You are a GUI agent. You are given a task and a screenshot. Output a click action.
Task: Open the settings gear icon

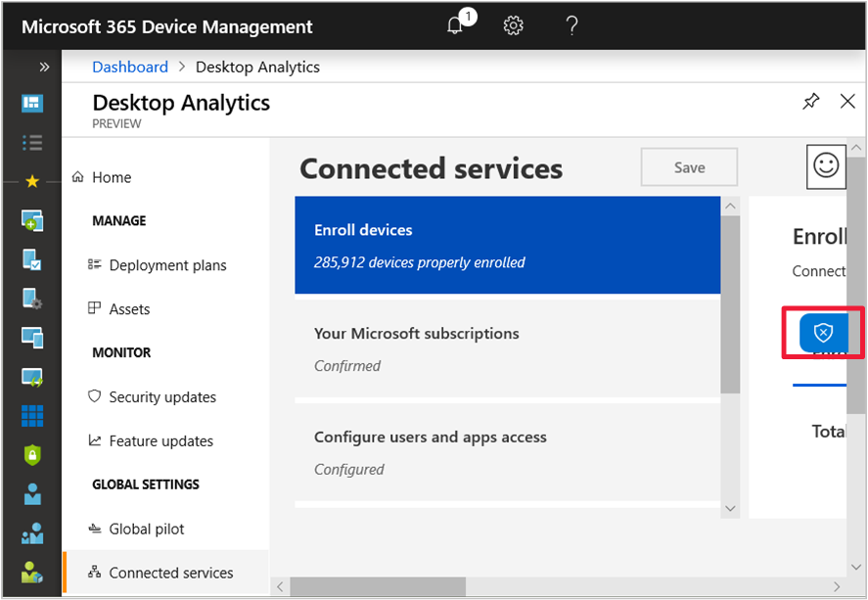tap(513, 25)
